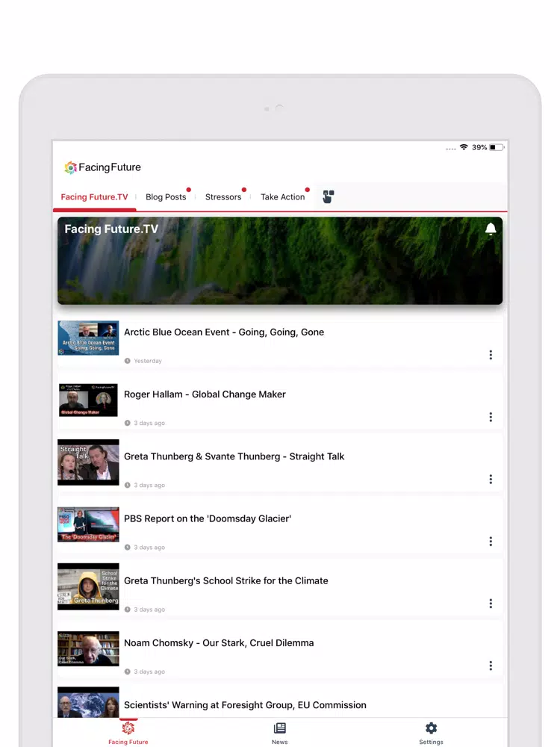Open the Facing Future.TV tab
This screenshot has height=747, width=560.
[x=94, y=196]
